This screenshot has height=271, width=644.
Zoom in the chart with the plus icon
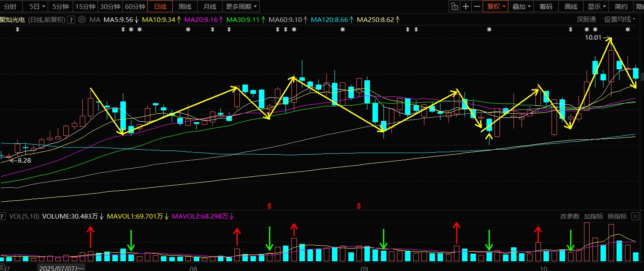(465, 6)
